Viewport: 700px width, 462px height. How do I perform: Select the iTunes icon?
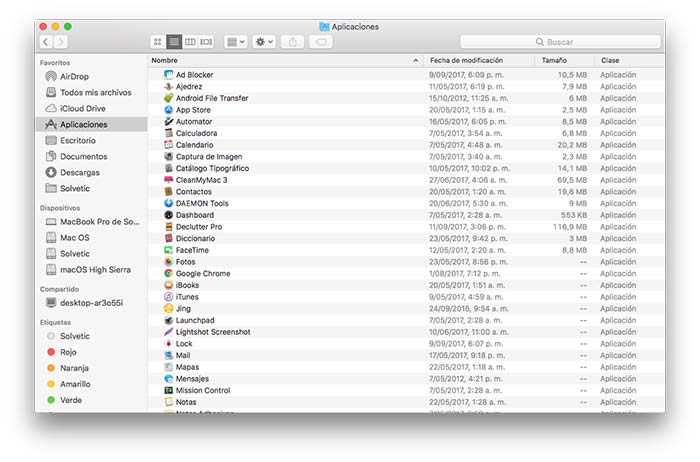(168, 297)
